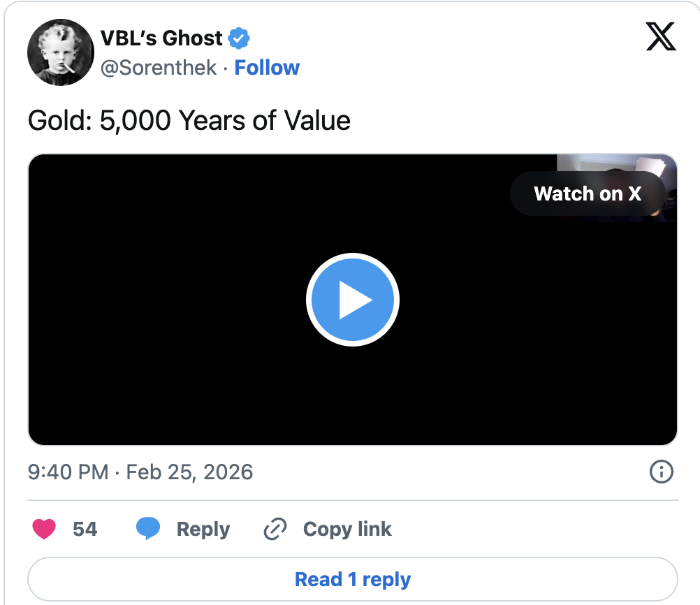Follow the Sorenthek account

pos(267,68)
